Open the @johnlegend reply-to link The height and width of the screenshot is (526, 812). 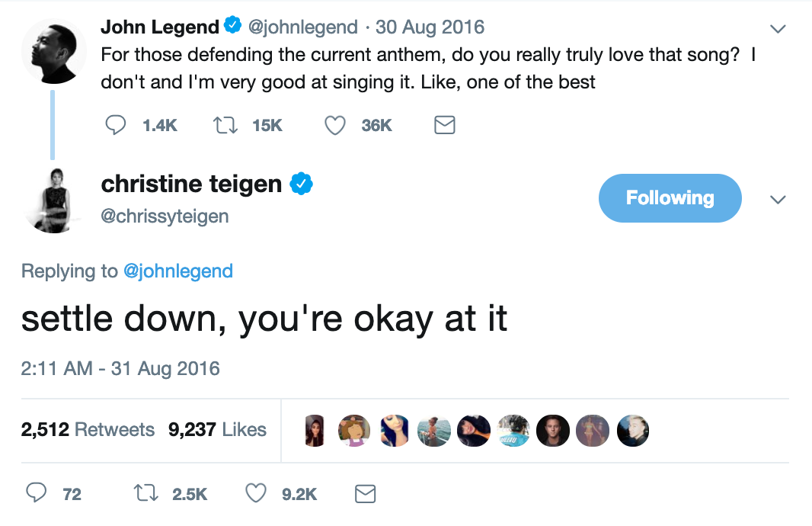[177, 271]
